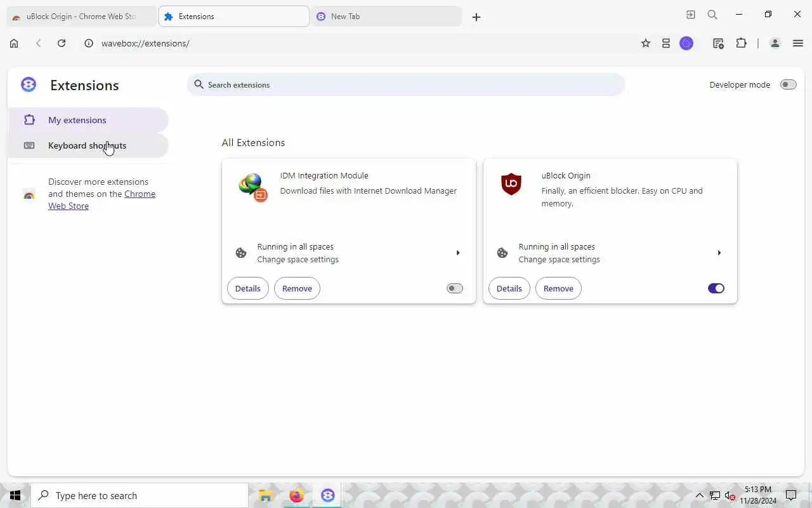Enable the IDM Integration Module toggle
The height and width of the screenshot is (508, 812).
click(455, 288)
